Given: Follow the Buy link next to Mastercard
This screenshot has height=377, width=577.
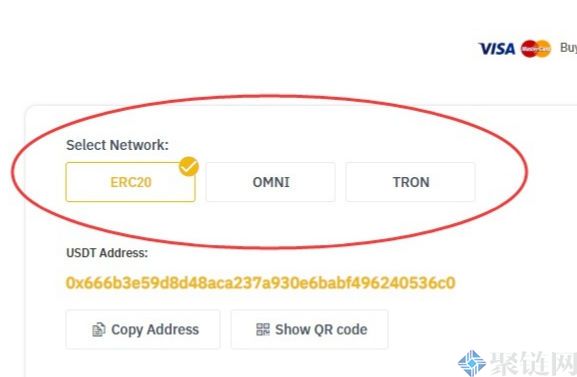Looking at the screenshot, I should [x=568, y=47].
